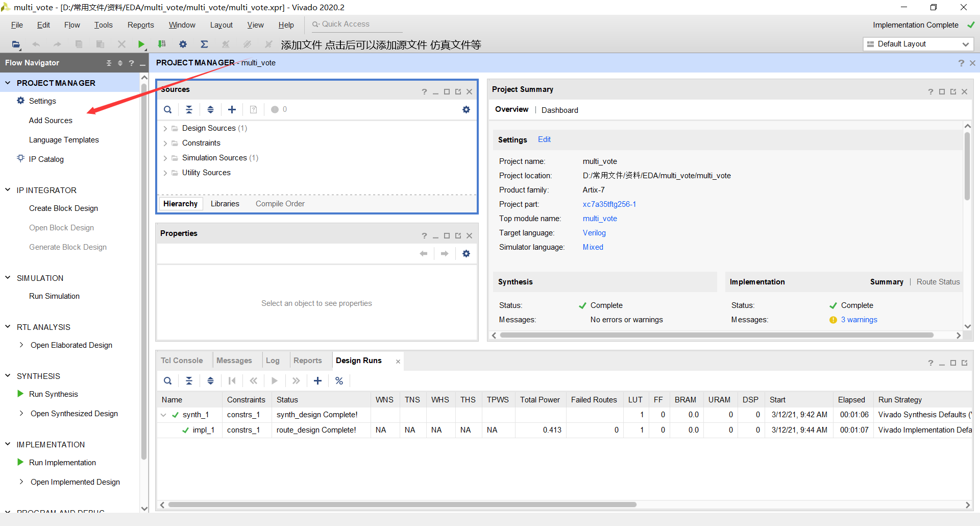The width and height of the screenshot is (980, 526).
Task: Click Run Simulation
Action: (x=54, y=296)
